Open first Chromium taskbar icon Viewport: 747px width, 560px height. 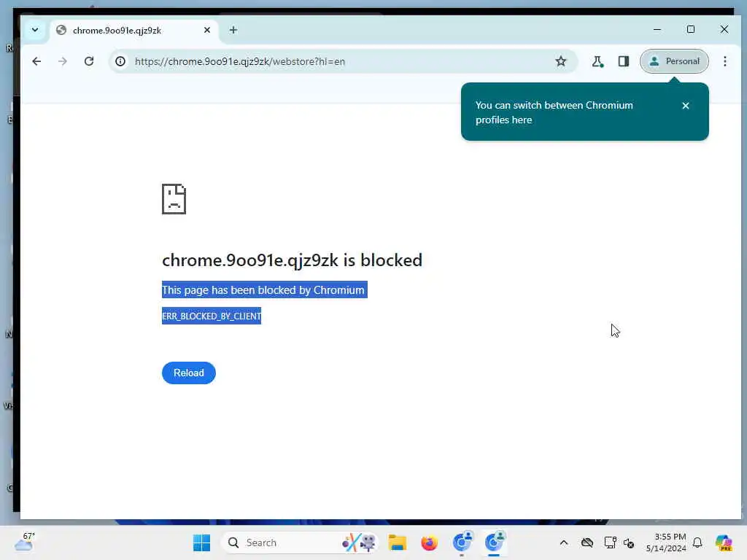point(462,542)
